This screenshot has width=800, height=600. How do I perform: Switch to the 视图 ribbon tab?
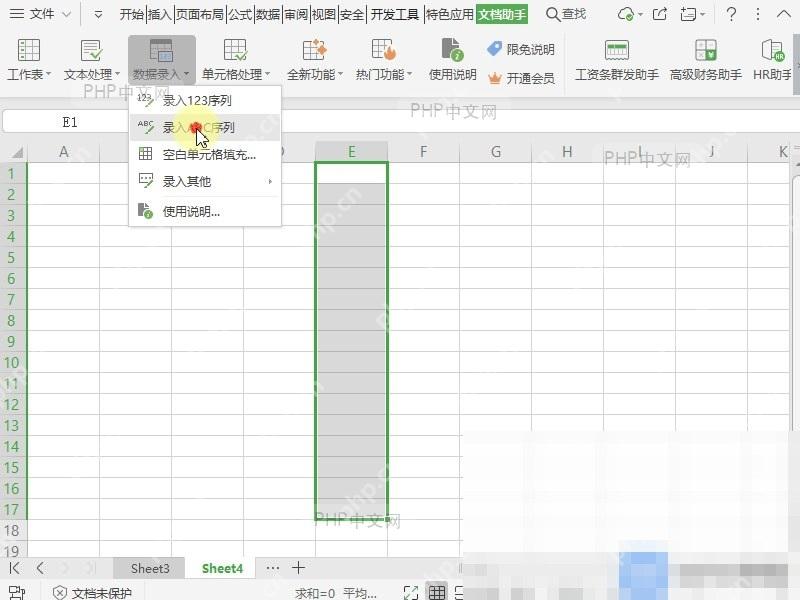[x=323, y=14]
